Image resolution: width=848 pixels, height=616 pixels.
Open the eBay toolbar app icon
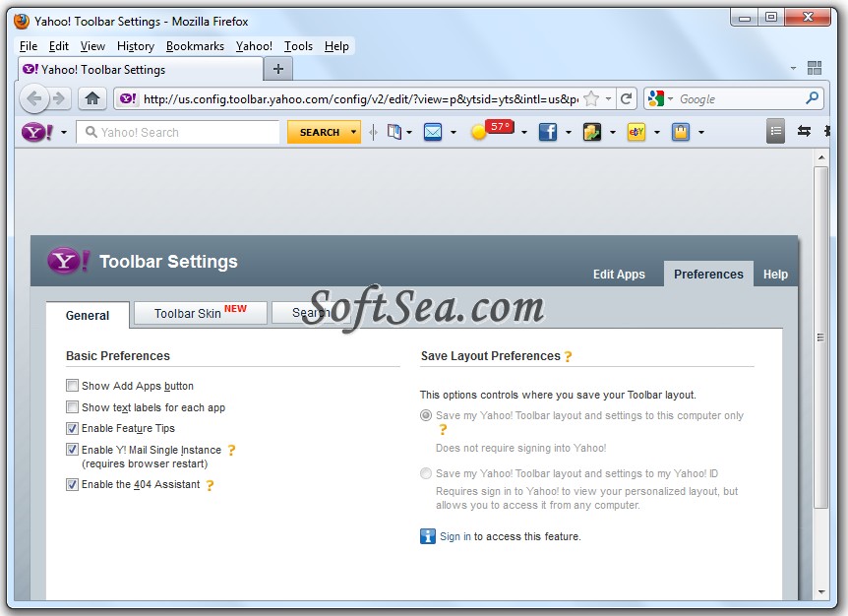(x=636, y=132)
